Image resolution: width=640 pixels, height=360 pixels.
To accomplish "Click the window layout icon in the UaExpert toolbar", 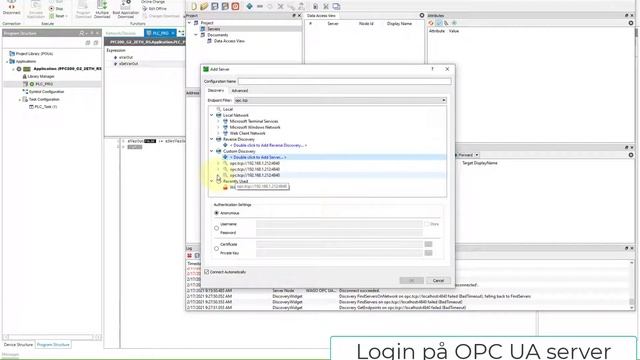I will point(336,6).
